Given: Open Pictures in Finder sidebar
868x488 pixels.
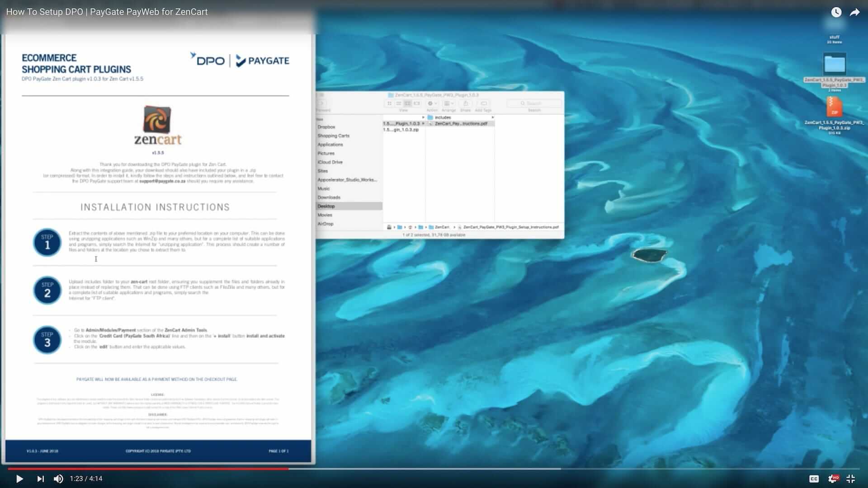Looking at the screenshot, I should click(326, 153).
